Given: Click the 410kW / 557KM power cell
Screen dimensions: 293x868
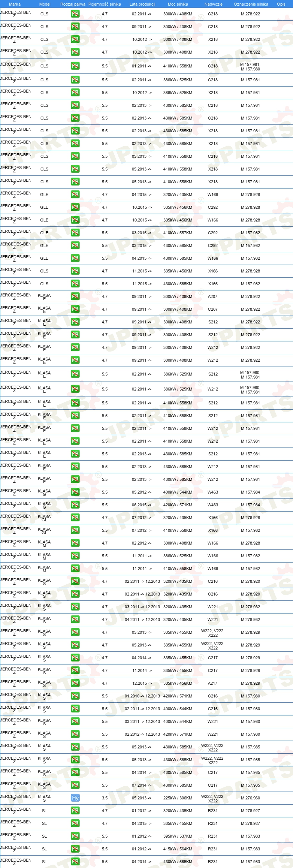Looking at the screenshot, I should point(178,233).
